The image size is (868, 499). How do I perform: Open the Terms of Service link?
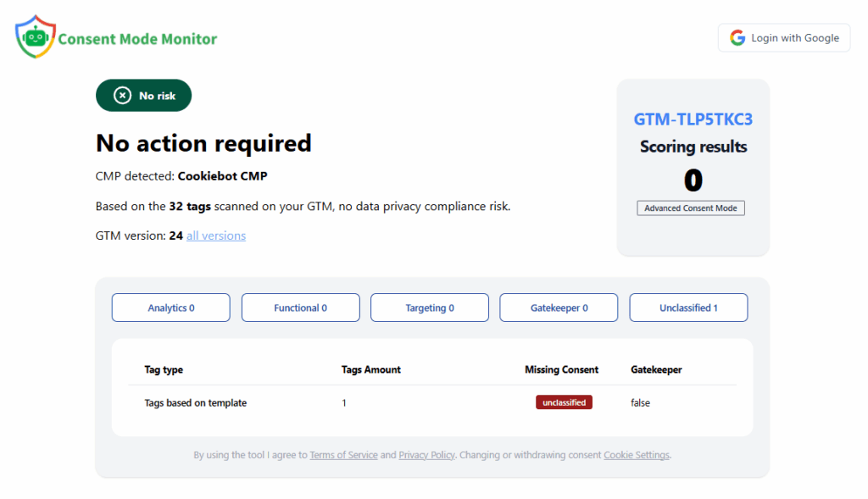pyautogui.click(x=343, y=455)
